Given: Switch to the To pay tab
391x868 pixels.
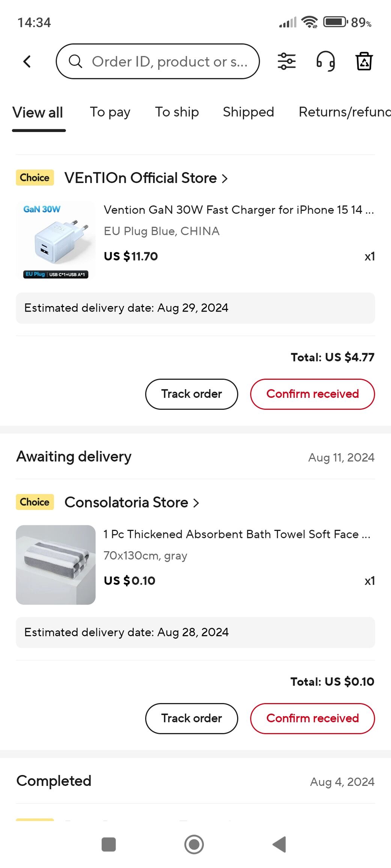Looking at the screenshot, I should click(x=110, y=112).
